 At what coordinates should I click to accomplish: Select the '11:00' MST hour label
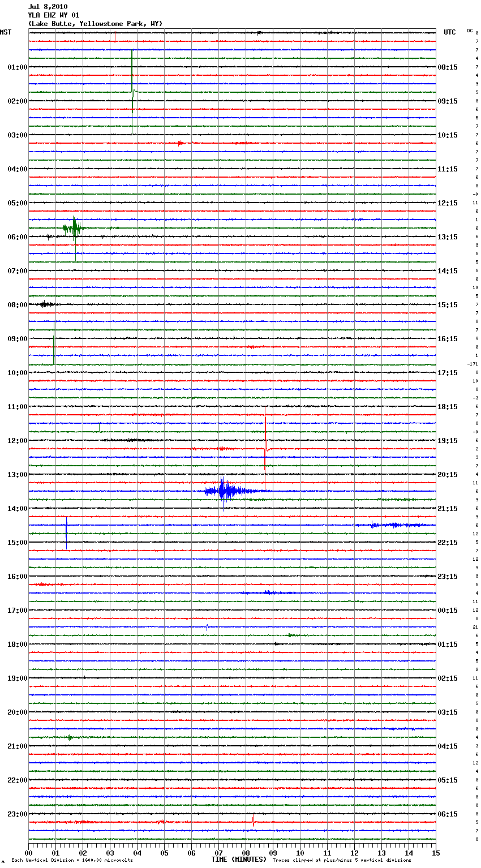click(17, 407)
